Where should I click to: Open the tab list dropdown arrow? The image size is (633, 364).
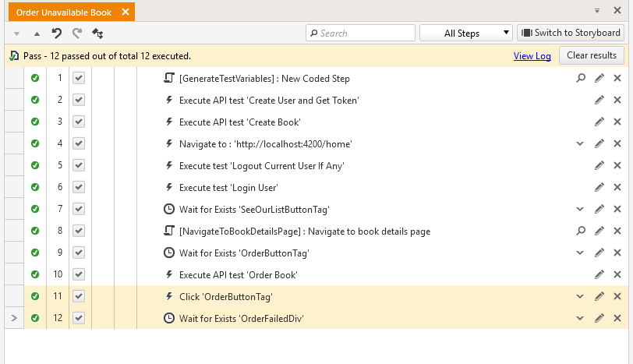point(597,11)
